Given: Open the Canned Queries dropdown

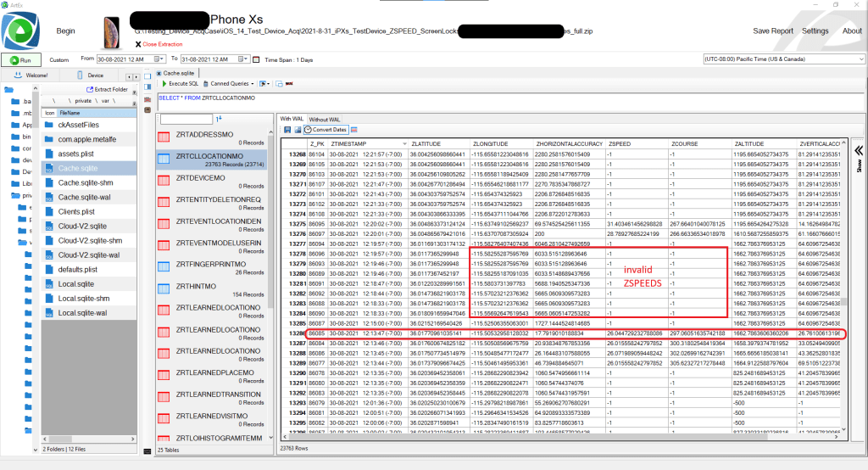Looking at the screenshot, I should click(231, 84).
